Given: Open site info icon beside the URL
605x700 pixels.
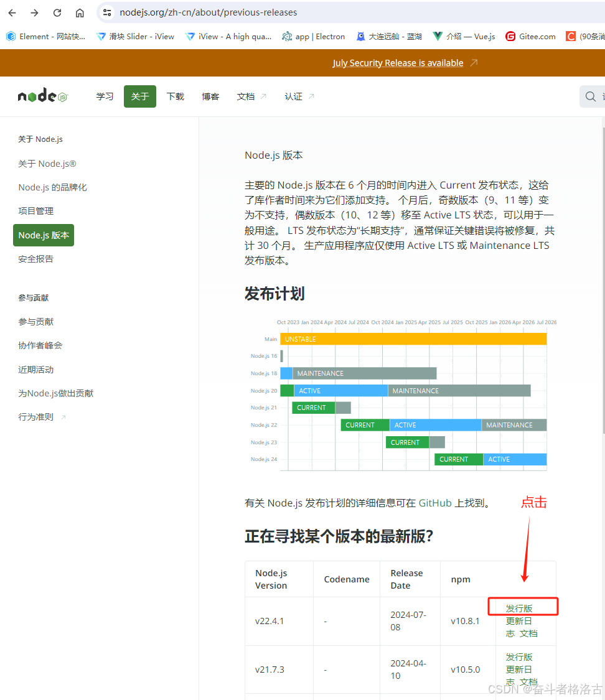Looking at the screenshot, I should 107,12.
